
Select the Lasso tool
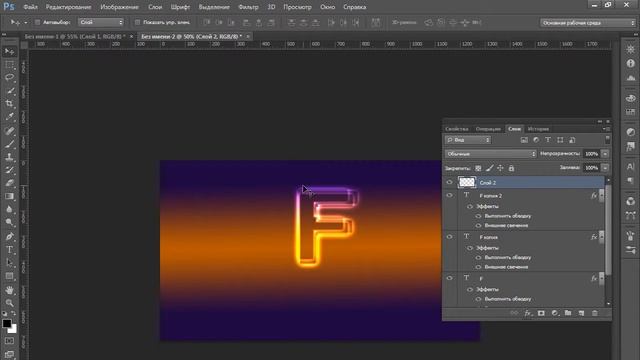(x=9, y=78)
